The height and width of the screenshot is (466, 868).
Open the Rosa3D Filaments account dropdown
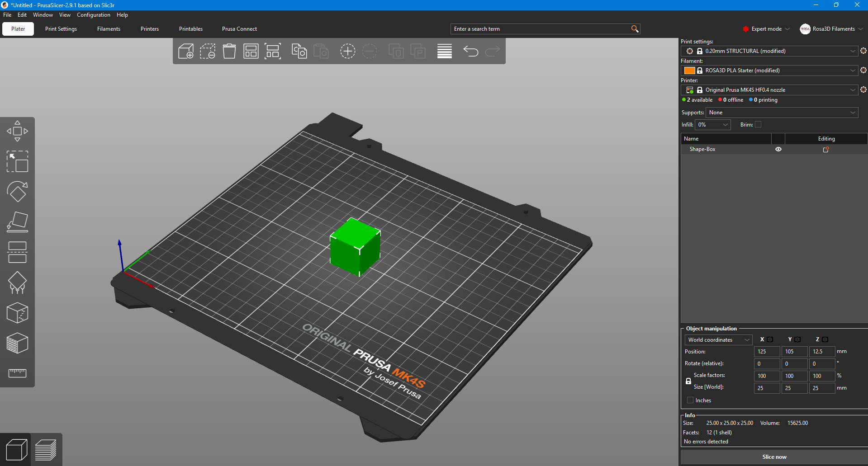click(832, 29)
